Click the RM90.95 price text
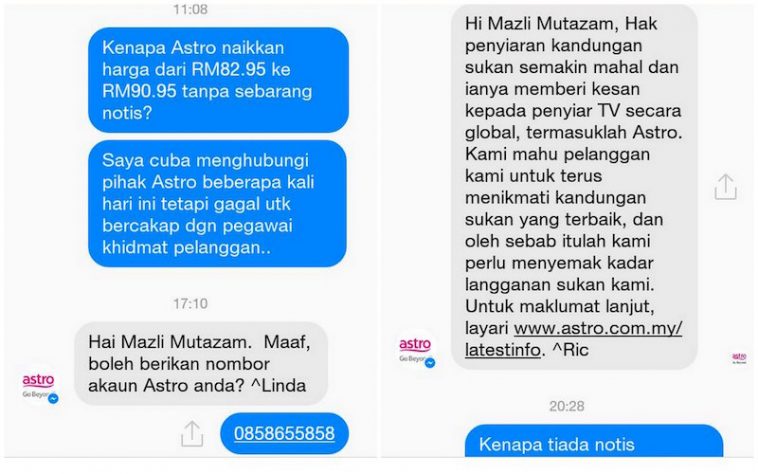 [x=139, y=91]
